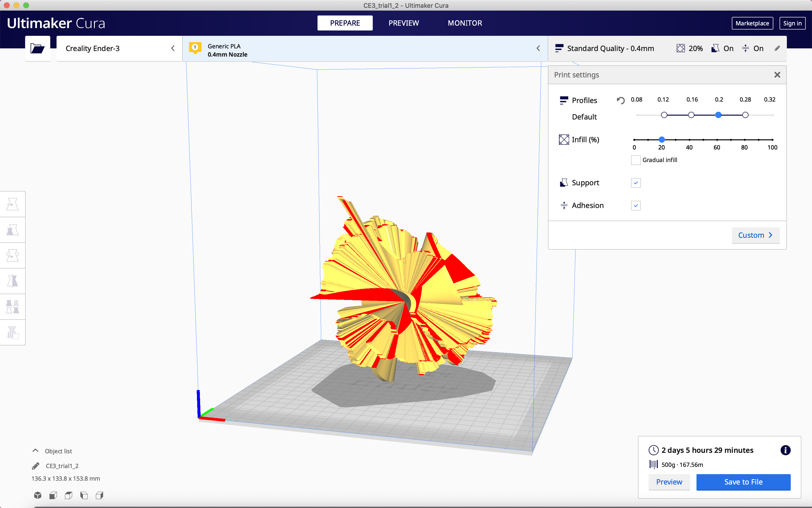Close the Print settings panel
The width and height of the screenshot is (812, 508).
pos(777,75)
